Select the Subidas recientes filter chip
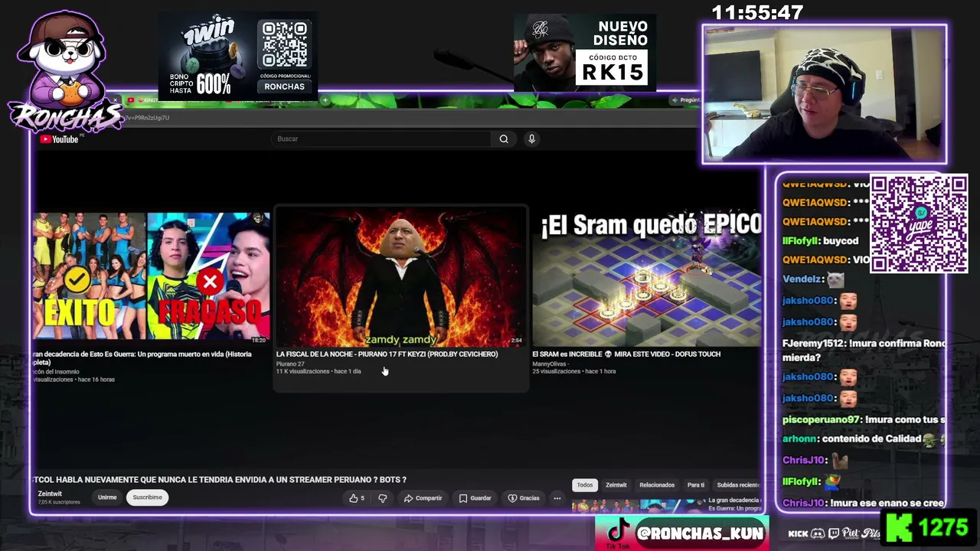This screenshot has height=551, width=980. pos(737,485)
